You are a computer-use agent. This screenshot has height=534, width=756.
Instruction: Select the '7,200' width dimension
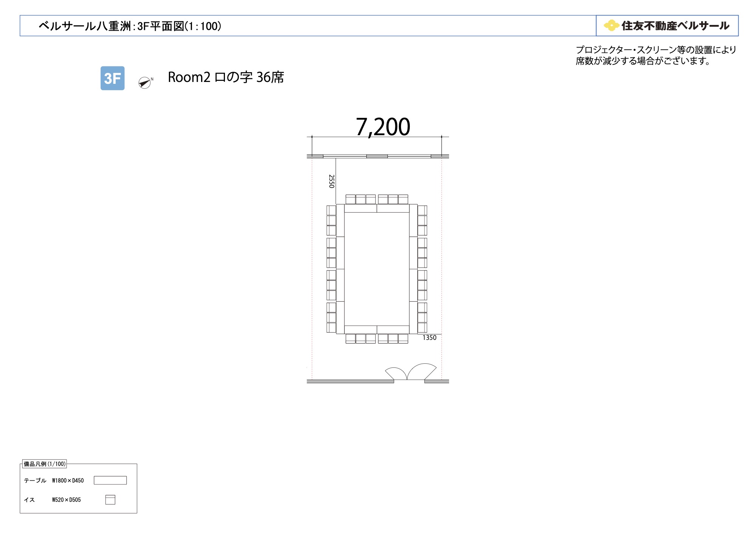[x=383, y=127]
